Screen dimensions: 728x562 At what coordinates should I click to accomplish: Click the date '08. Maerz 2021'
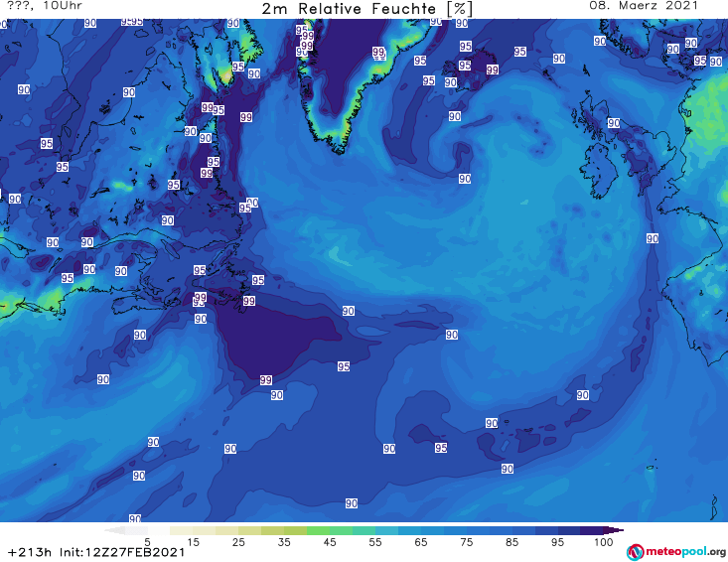tap(644, 6)
